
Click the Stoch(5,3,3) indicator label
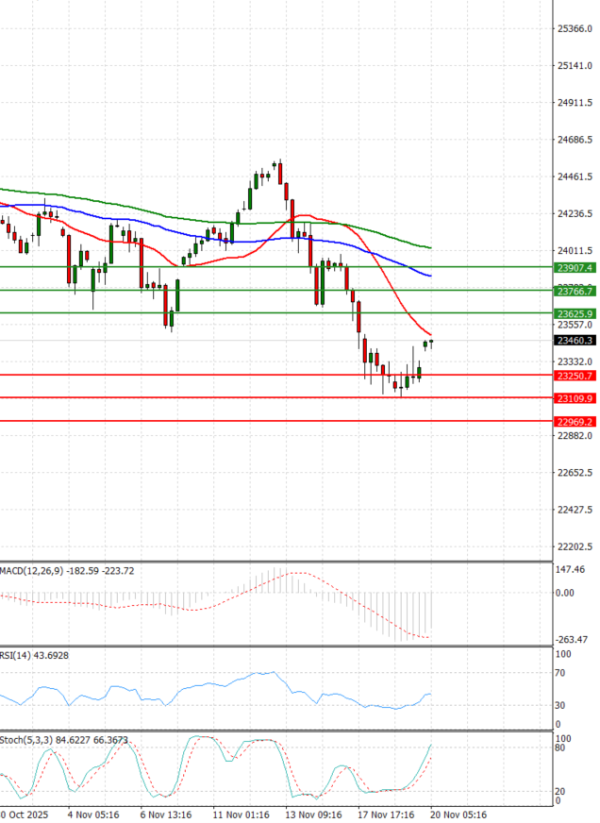(x=24, y=740)
